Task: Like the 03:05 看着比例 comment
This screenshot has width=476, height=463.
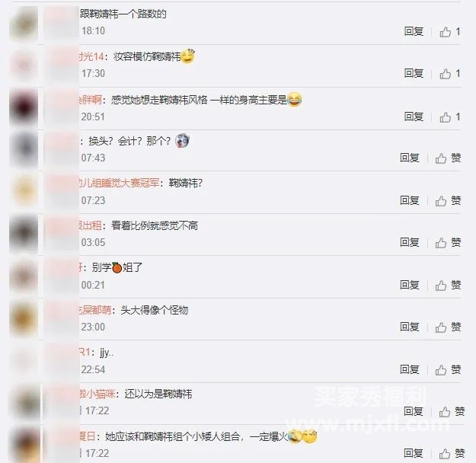Action: 448,243
